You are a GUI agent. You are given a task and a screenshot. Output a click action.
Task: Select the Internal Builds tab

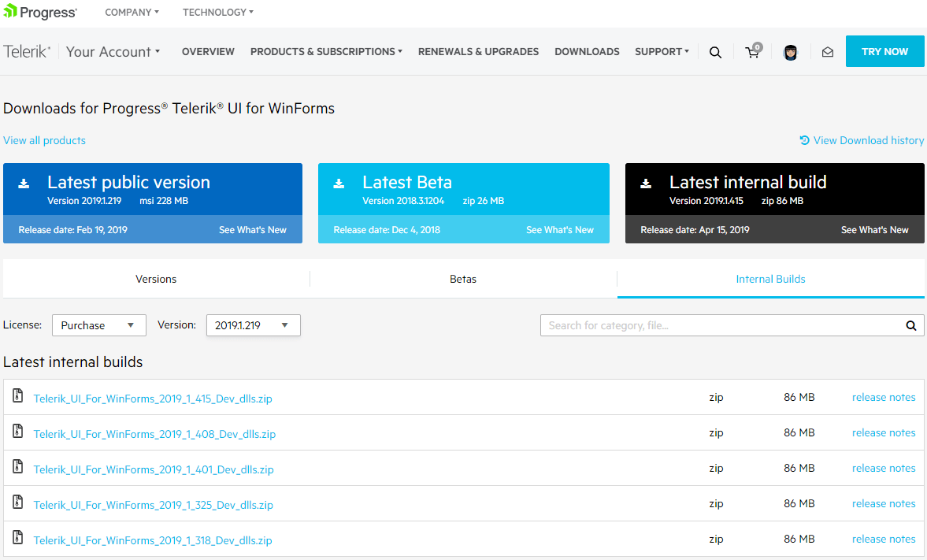770,279
